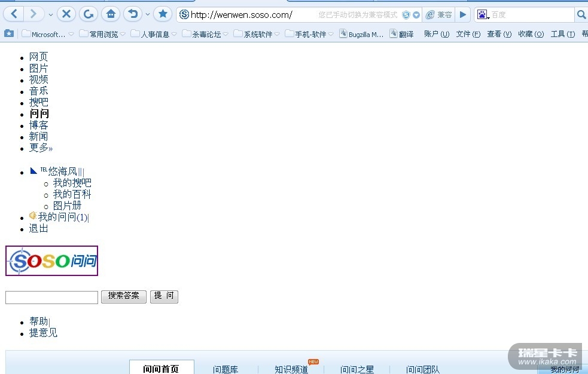Click the go/play arrow next to 兼容
Screen dimensions: 588x374
pyautogui.click(x=463, y=14)
